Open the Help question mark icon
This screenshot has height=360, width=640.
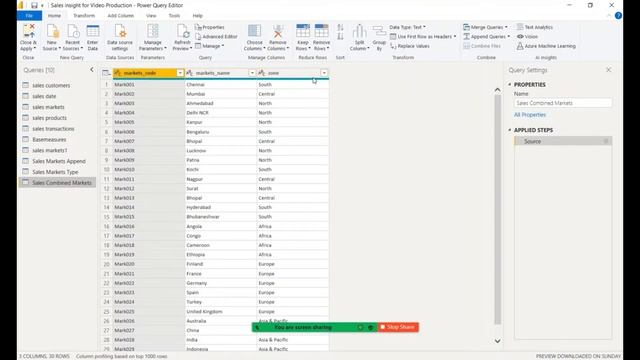618,16
